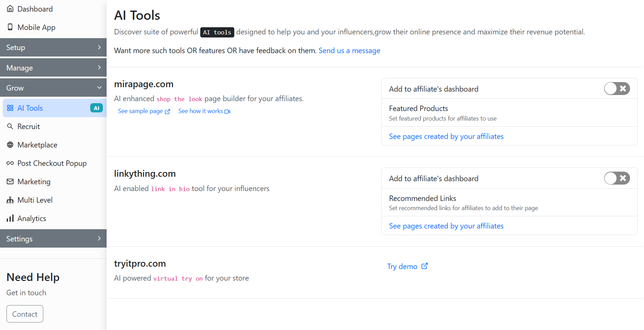Collapse the Grow sidebar section
The width and height of the screenshot is (644, 330).
tap(53, 88)
